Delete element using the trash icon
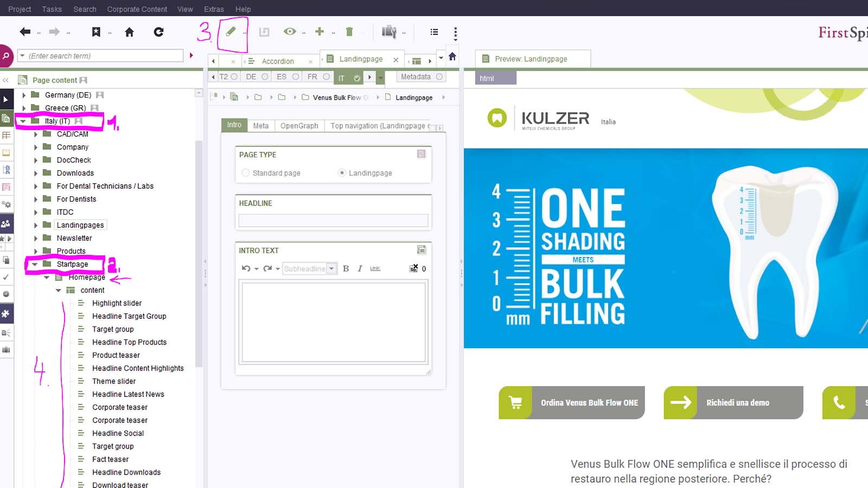 click(349, 31)
